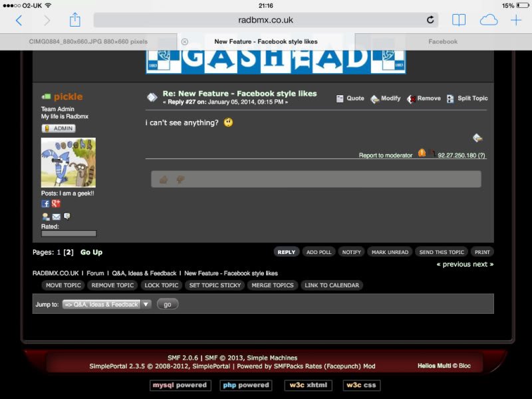
Task: Click the mysql powered badge
Action: coord(180,386)
